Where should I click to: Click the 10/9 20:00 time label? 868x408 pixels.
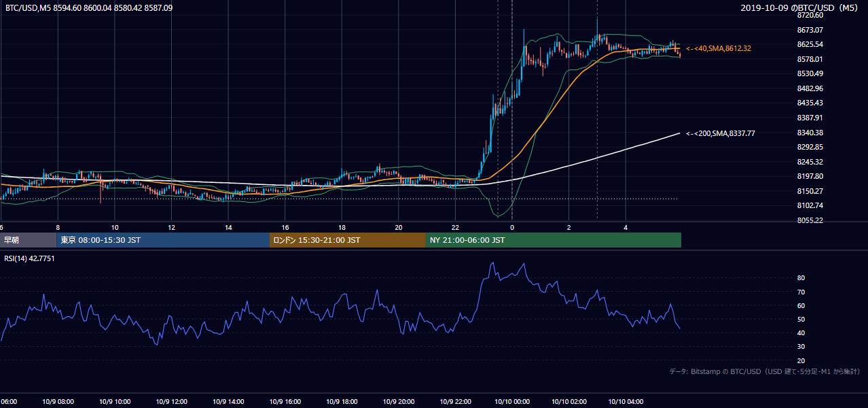click(399, 402)
